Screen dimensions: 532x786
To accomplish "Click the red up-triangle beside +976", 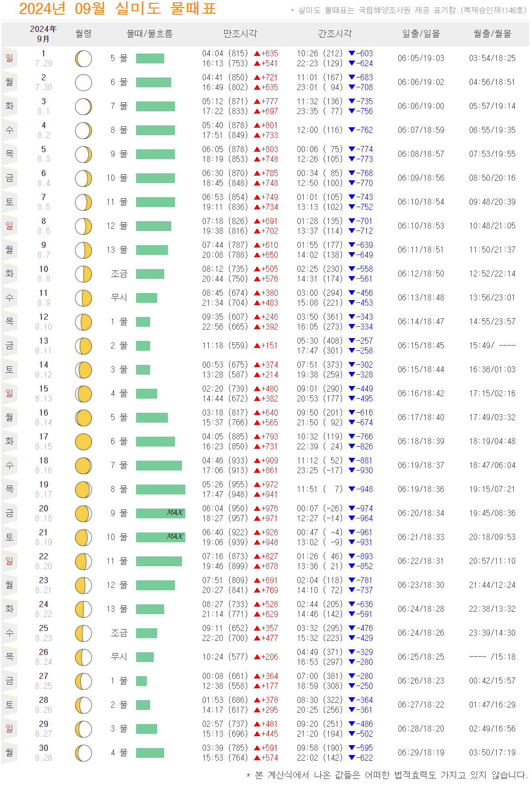I will (x=257, y=509).
